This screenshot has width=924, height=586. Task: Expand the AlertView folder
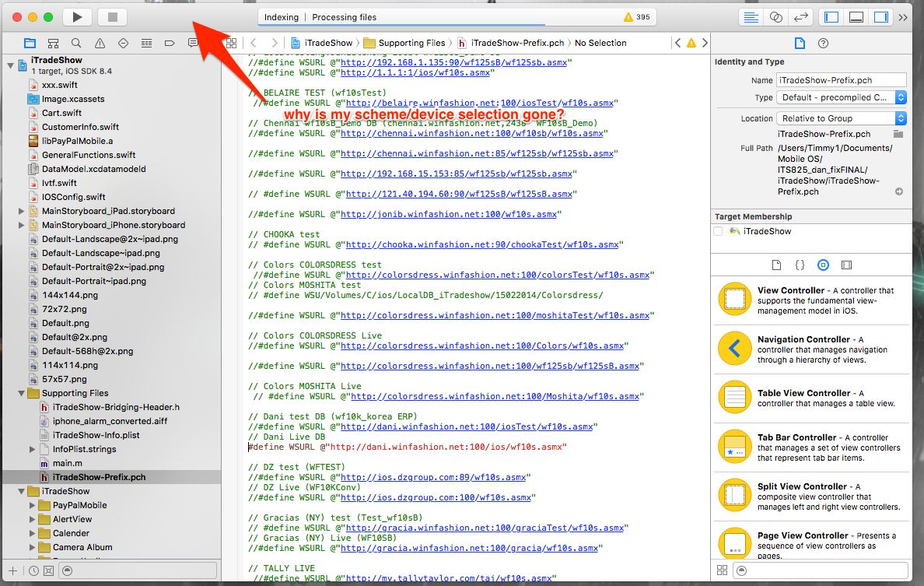tap(33, 519)
